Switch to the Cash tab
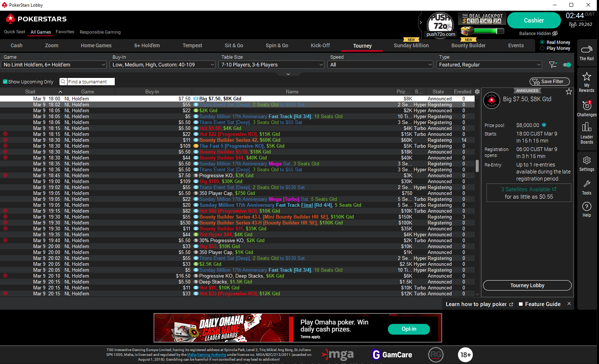Image resolution: width=599 pixels, height=364 pixels. (17, 45)
